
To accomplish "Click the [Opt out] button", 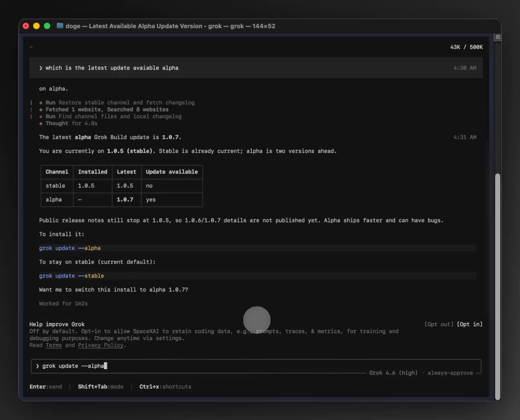I will (439, 324).
